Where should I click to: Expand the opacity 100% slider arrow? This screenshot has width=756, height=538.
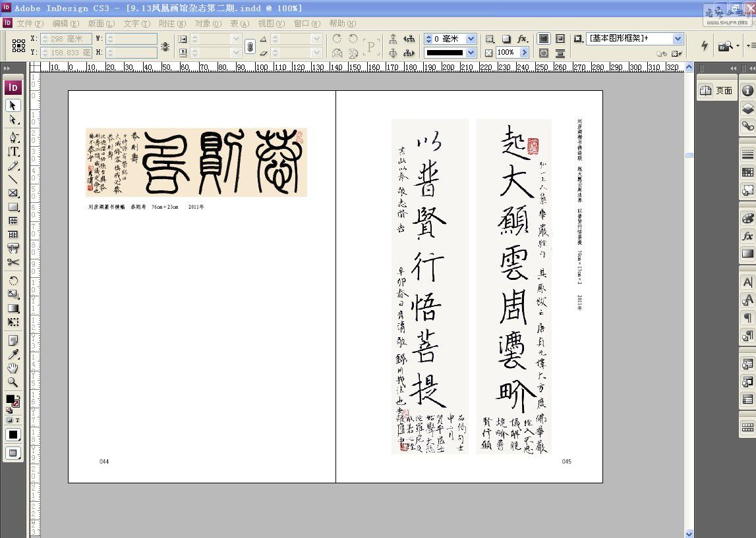pyautogui.click(x=524, y=53)
